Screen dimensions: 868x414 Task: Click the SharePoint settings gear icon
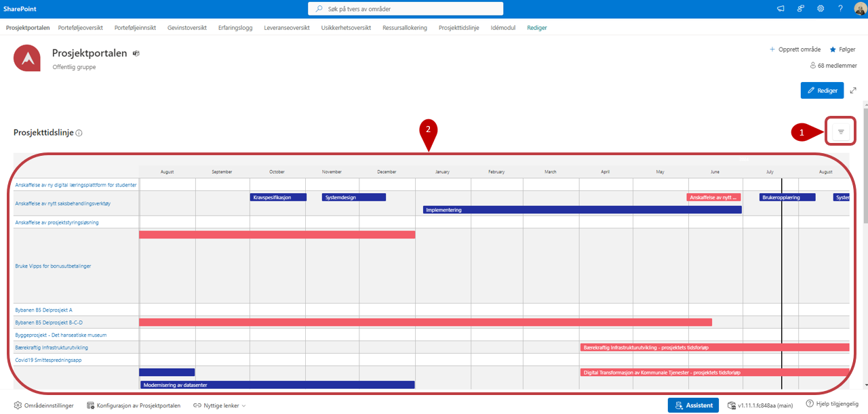821,9
